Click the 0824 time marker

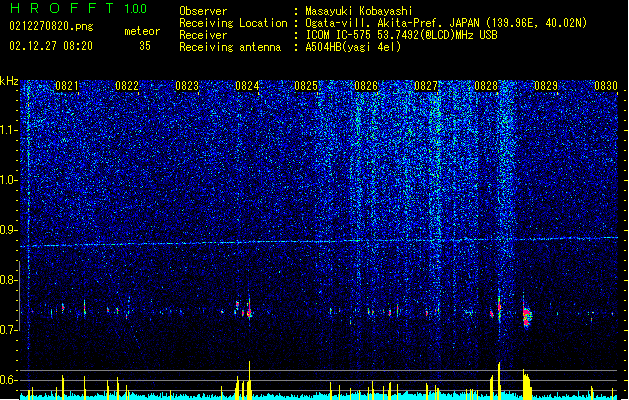tap(247, 86)
